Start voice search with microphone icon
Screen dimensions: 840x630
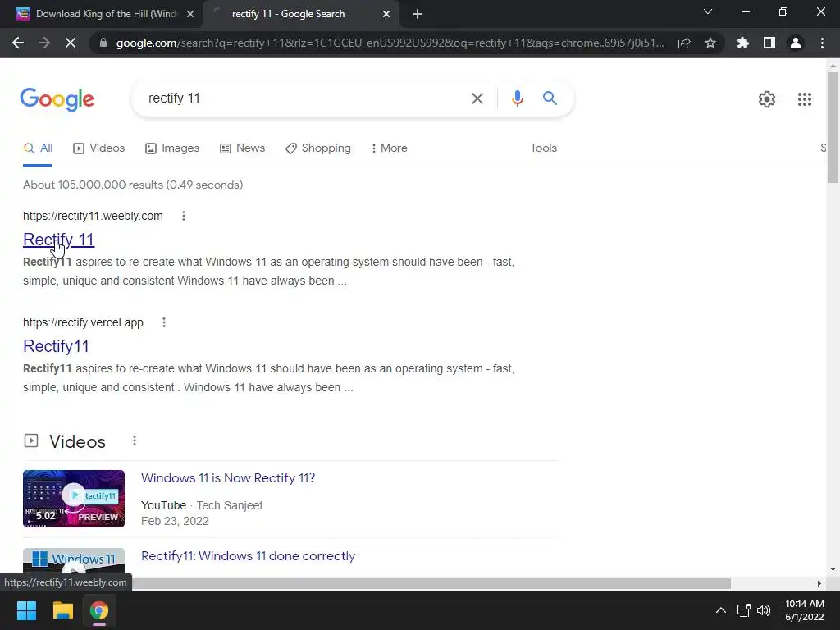point(517,98)
